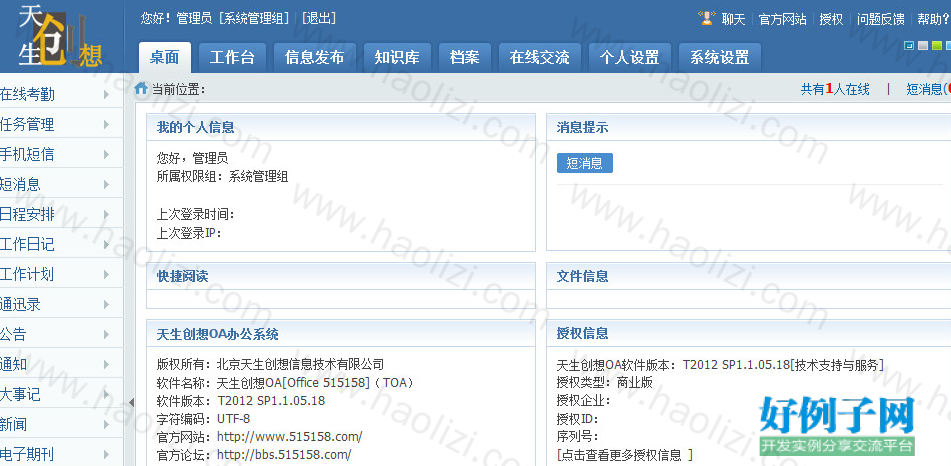Switch to the 系统设置 tab
This screenshot has height=466, width=951.
(x=720, y=58)
